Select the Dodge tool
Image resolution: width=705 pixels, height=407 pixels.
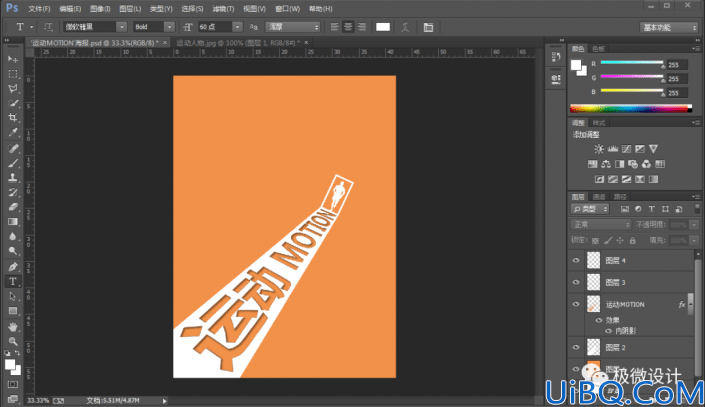point(13,251)
